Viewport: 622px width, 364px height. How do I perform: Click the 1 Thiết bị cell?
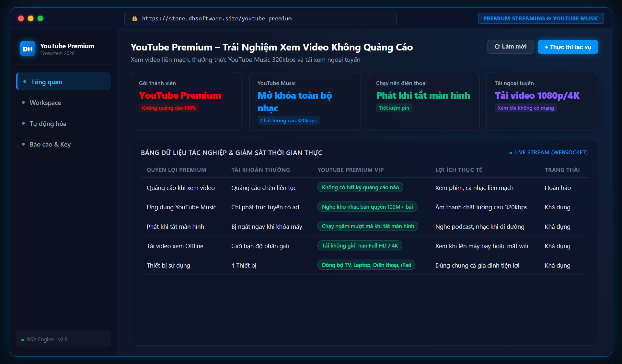point(244,265)
